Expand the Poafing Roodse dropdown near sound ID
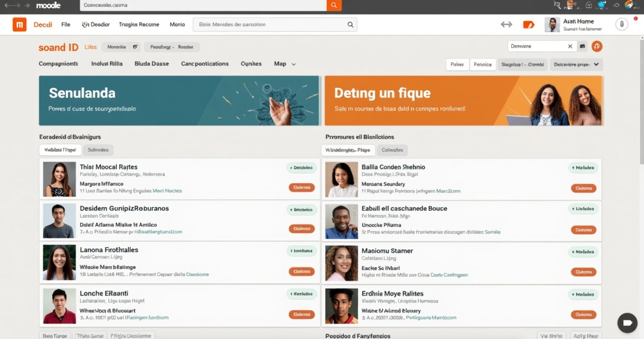The width and height of the screenshot is (644, 339). 171,47
